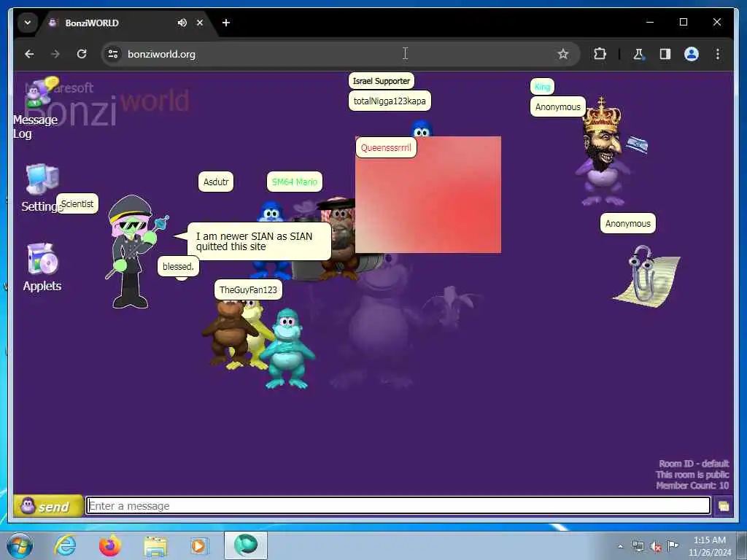Click the Member Count: 10 text
Screen dimensions: 747x560
(x=692, y=485)
